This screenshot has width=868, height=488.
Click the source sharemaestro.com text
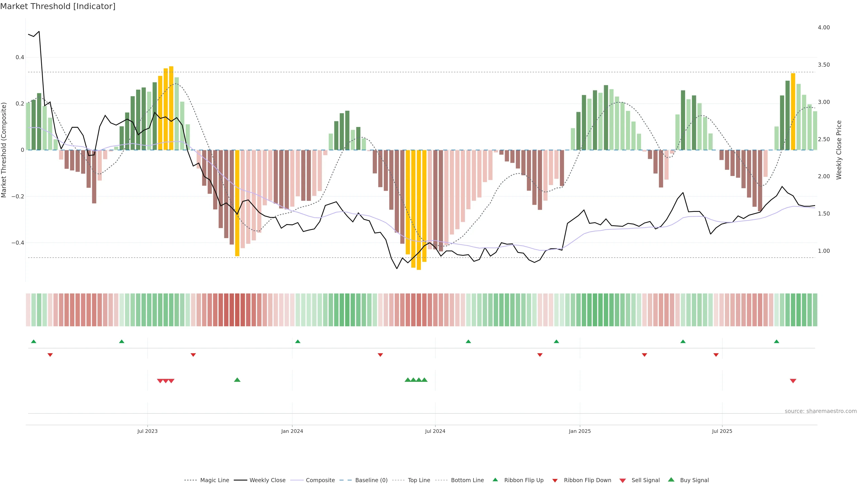[x=821, y=411]
